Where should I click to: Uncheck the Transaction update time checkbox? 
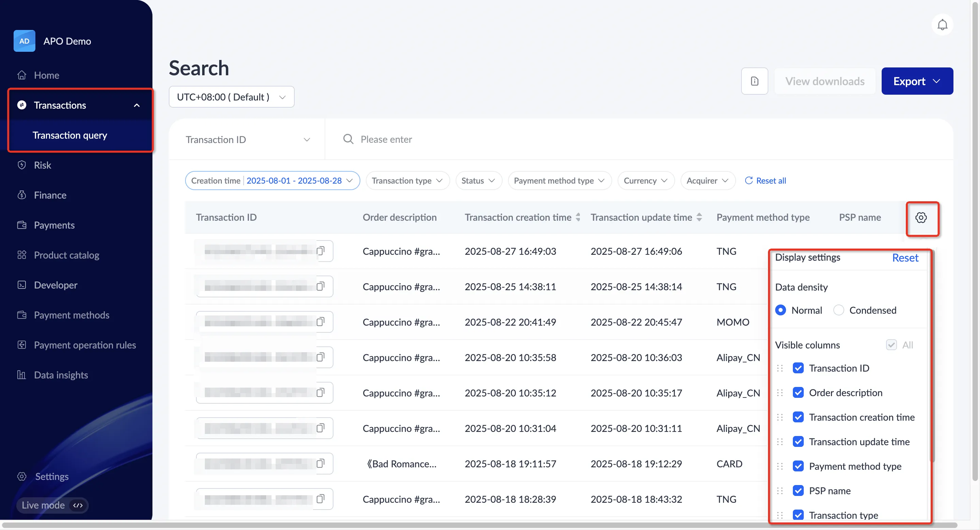[x=798, y=442]
